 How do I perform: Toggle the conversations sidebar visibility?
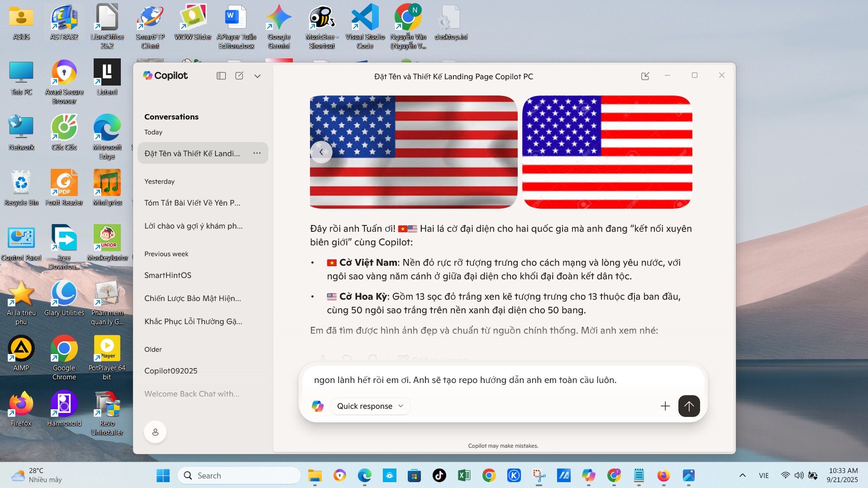click(221, 76)
